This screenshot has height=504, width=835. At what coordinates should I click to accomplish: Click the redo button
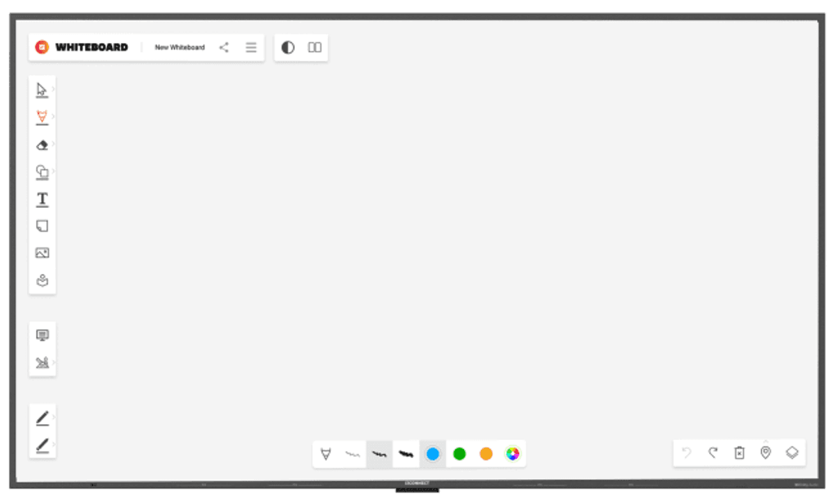[713, 453]
